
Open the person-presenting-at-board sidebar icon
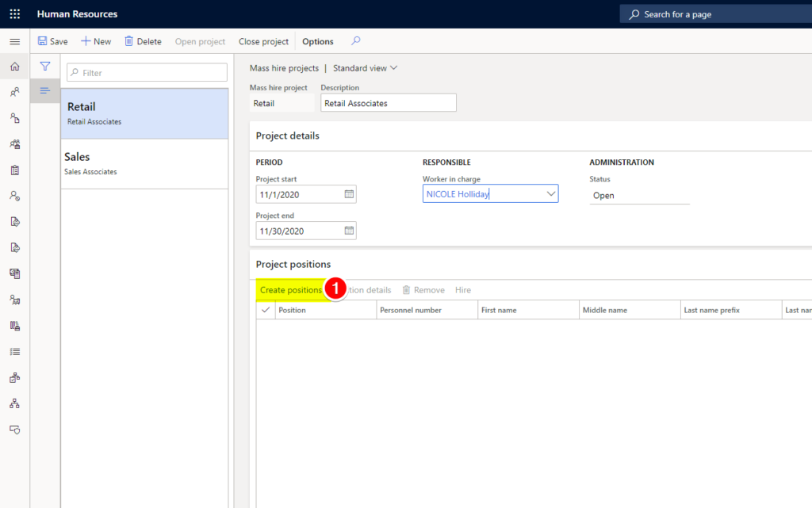point(15,300)
